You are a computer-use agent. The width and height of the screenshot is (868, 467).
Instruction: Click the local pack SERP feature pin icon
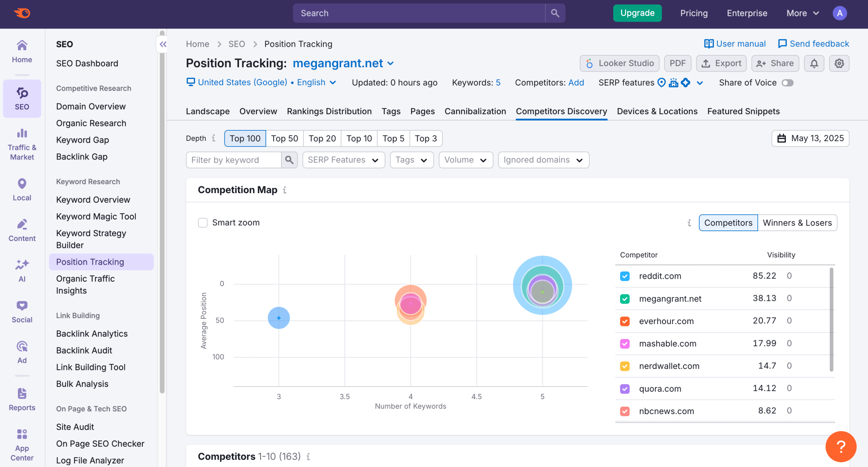(662, 82)
